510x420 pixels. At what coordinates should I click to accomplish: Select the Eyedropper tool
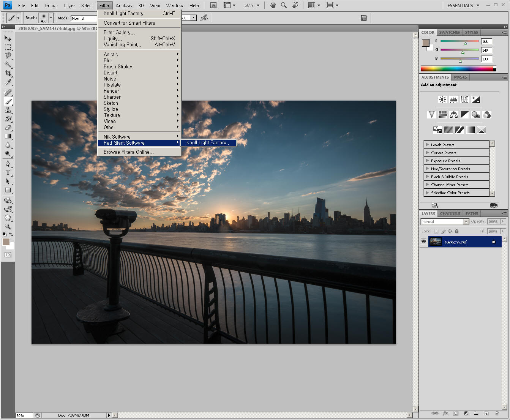[x=8, y=82]
